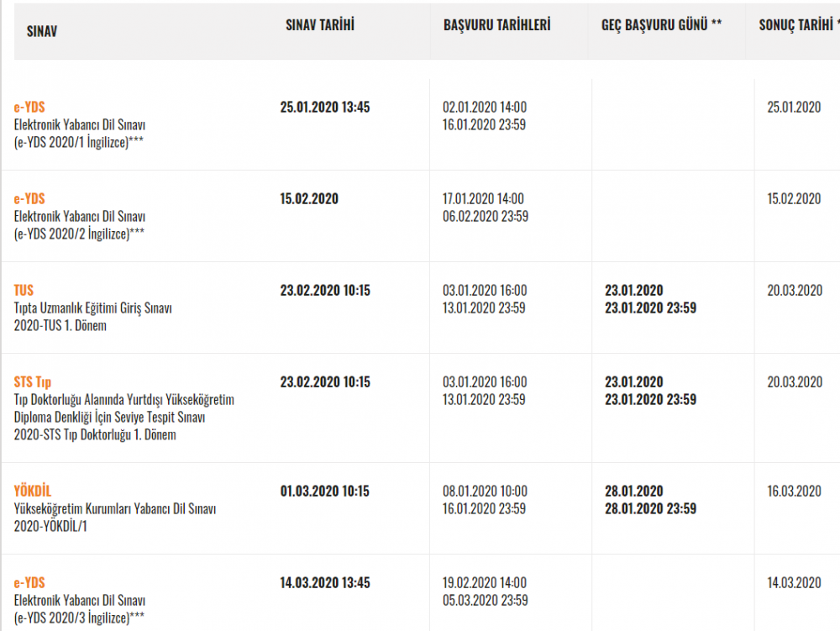The image size is (840, 631).
Task: Select exam date 25.01.2020 13:45
Action: 324,107
